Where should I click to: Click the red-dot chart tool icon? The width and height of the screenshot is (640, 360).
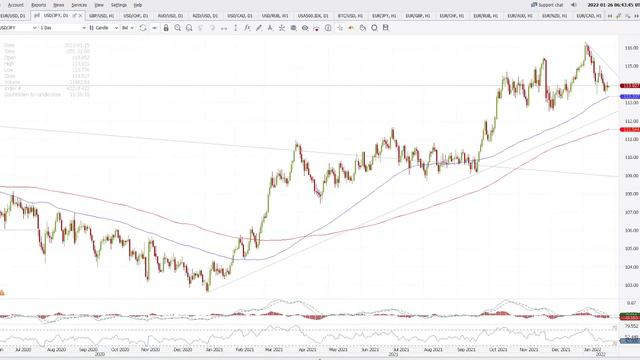coord(316,28)
